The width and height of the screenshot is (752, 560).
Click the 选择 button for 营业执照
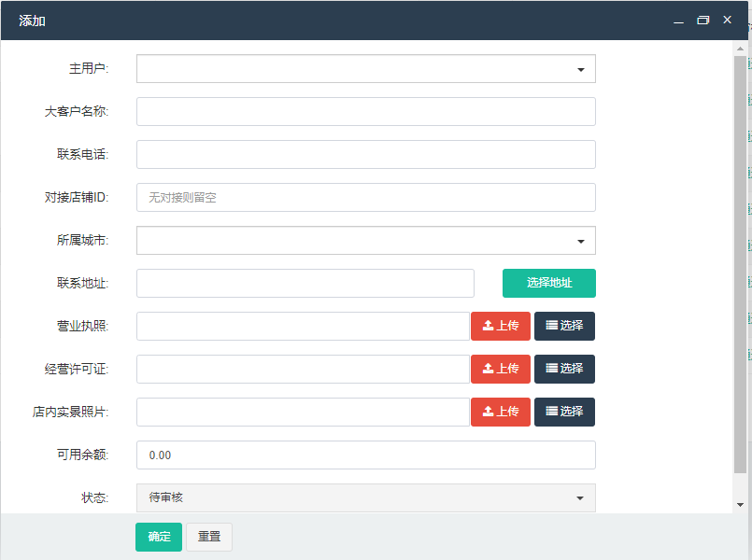pos(564,327)
